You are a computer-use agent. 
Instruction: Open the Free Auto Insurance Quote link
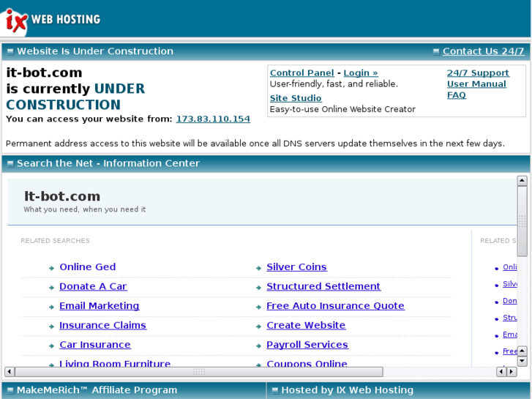tap(335, 305)
